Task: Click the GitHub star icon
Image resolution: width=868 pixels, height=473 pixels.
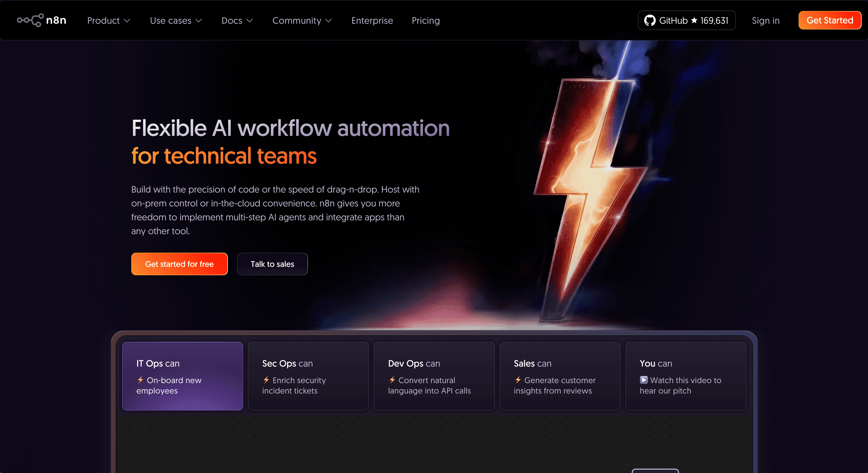Action: pyautogui.click(x=694, y=21)
